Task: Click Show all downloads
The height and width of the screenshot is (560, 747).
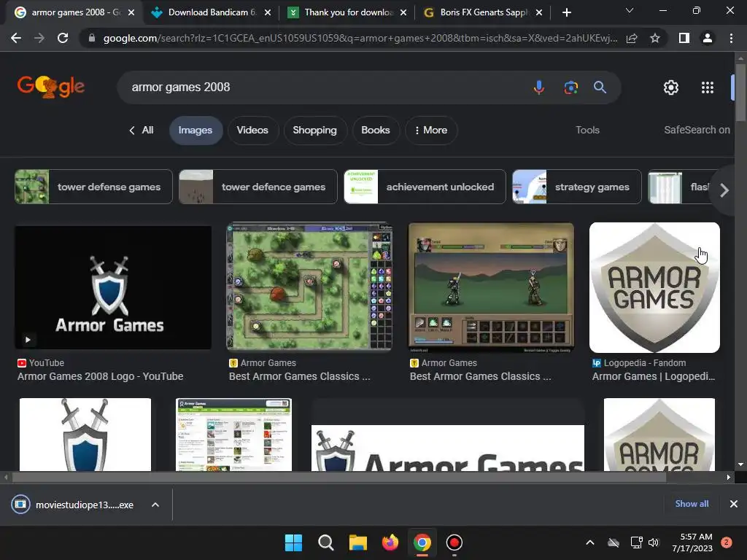Action: tap(692, 504)
